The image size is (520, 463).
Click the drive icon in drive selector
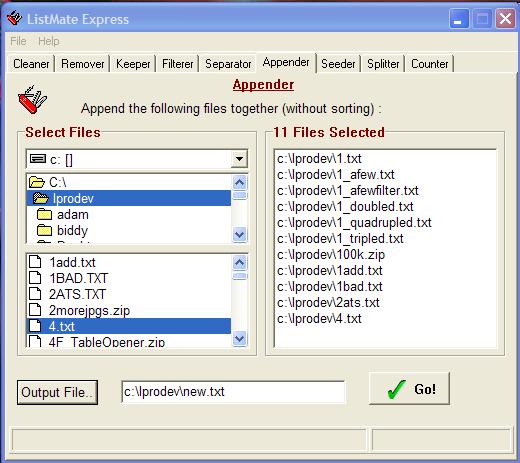click(x=38, y=159)
